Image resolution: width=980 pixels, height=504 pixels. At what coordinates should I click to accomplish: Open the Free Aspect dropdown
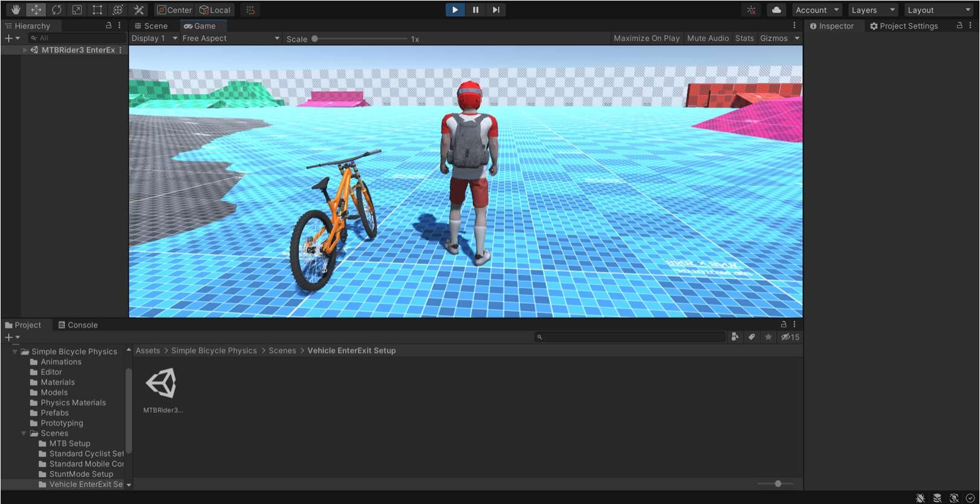231,38
